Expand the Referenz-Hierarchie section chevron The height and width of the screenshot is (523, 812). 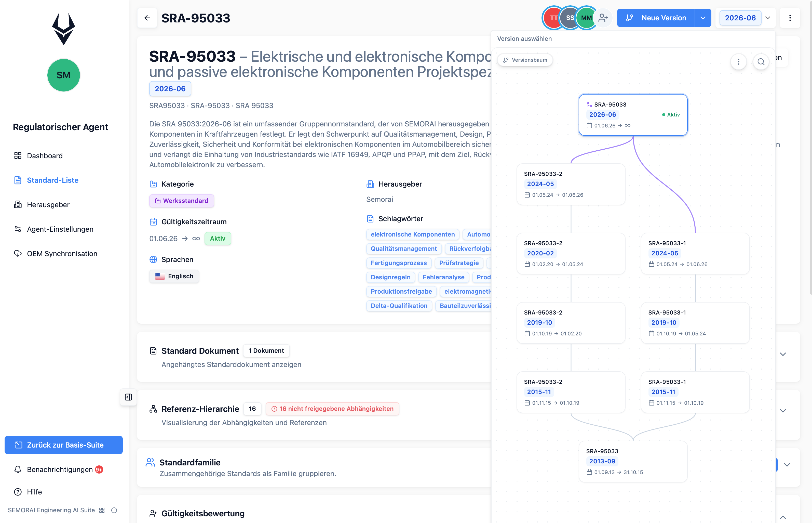pos(783,411)
